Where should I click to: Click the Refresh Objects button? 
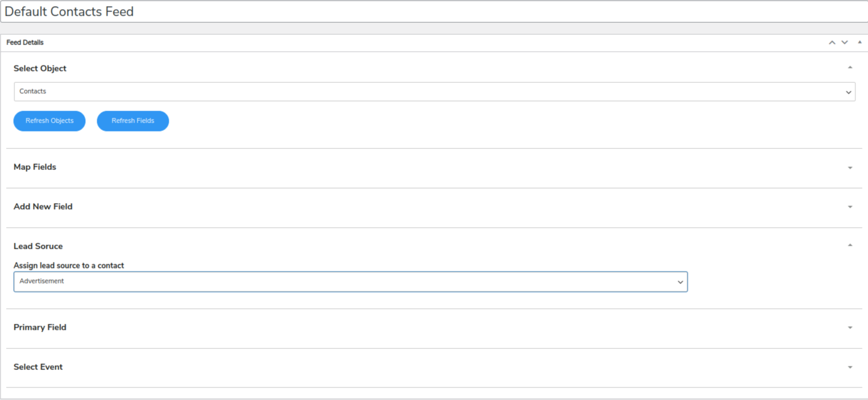pos(49,121)
